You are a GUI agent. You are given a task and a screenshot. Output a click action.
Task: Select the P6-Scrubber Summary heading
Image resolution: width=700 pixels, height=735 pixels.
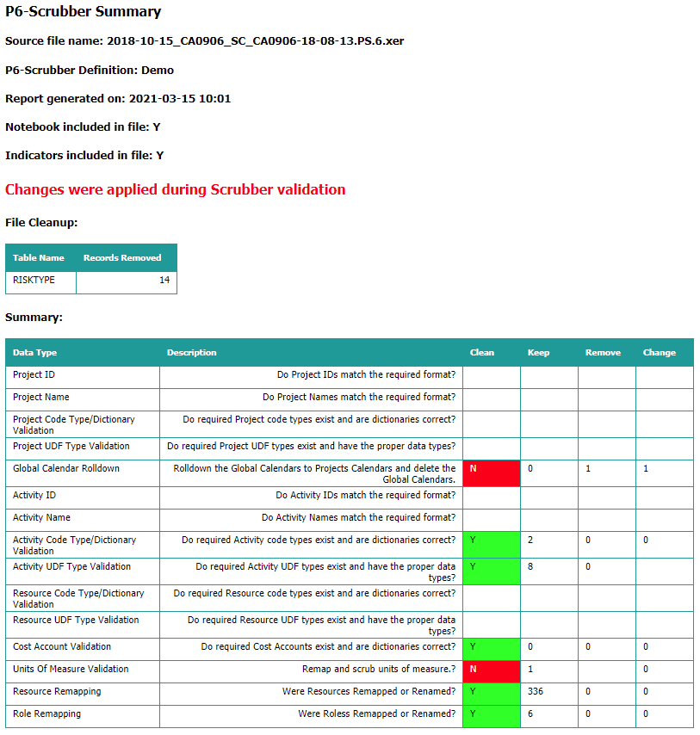(83, 12)
